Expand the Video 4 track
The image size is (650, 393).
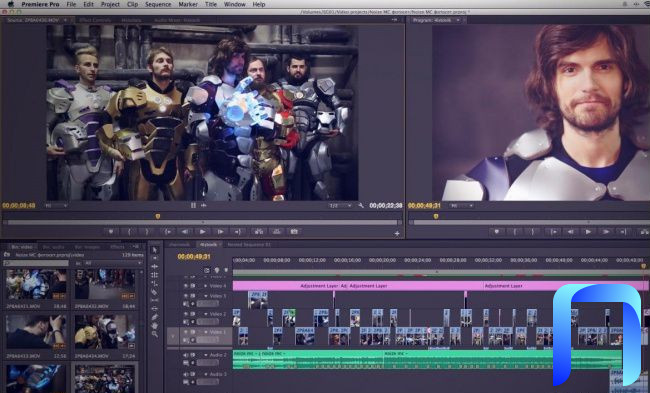click(x=206, y=286)
